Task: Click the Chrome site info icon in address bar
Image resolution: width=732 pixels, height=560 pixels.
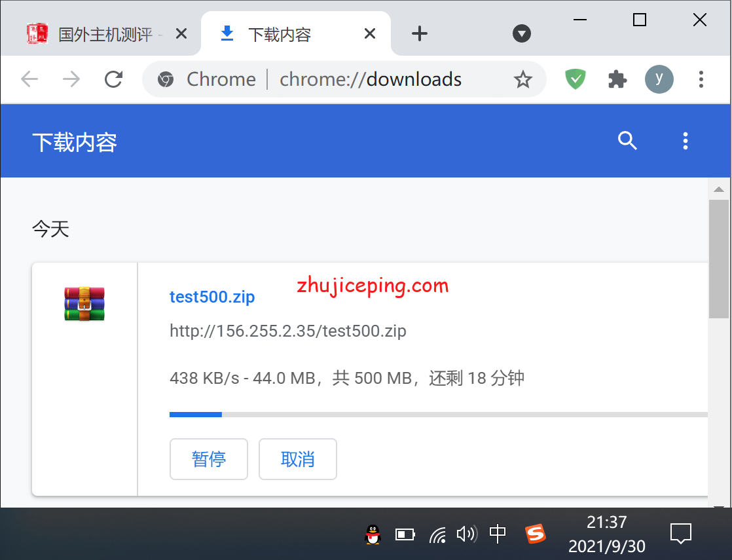Action: (166, 79)
